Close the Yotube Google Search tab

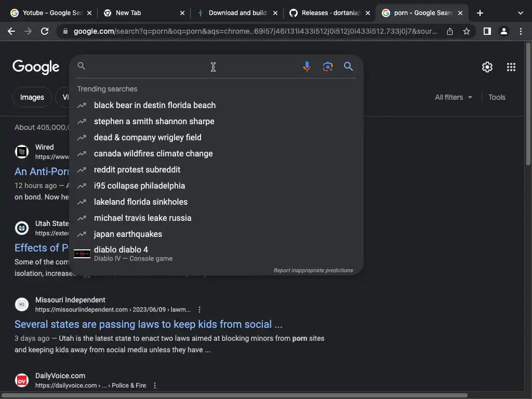[x=89, y=13]
